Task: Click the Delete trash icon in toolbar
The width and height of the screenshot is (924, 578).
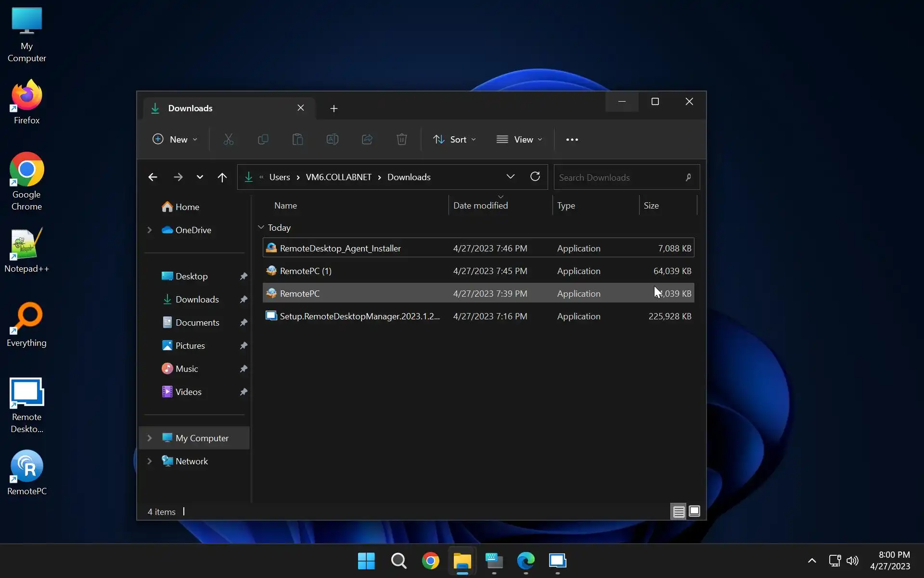Action: [401, 140]
